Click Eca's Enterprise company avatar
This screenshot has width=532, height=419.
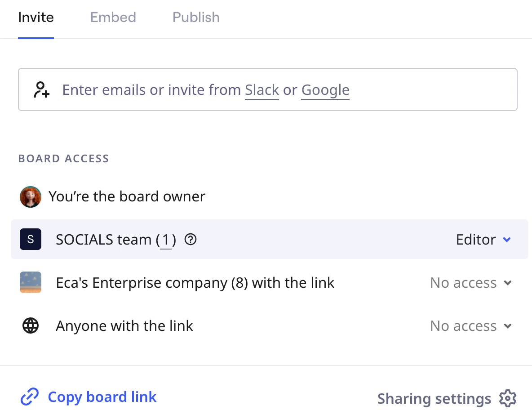tap(31, 282)
